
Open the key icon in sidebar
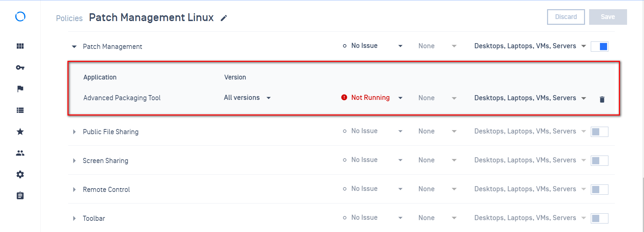point(20,68)
